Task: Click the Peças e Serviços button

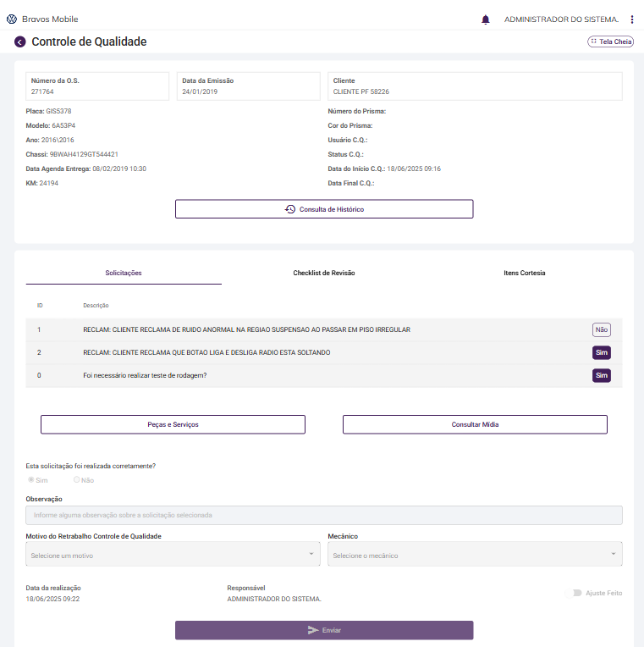Action: coord(173,424)
